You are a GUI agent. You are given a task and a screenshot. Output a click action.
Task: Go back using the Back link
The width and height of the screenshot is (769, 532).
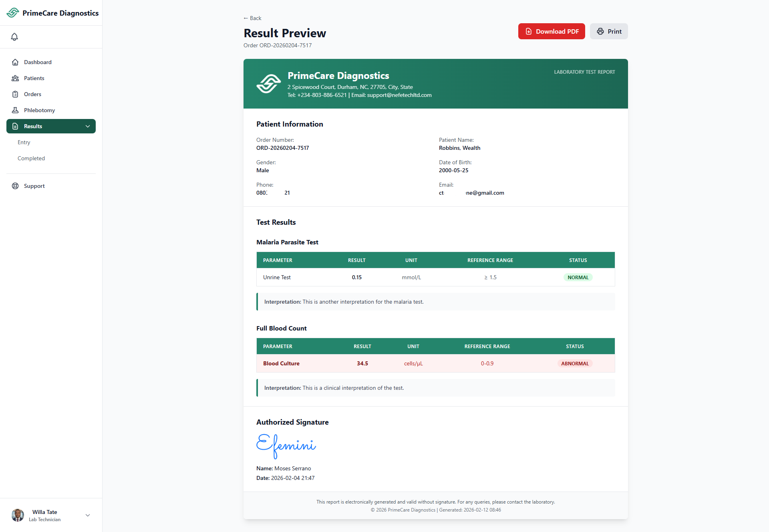(252, 18)
